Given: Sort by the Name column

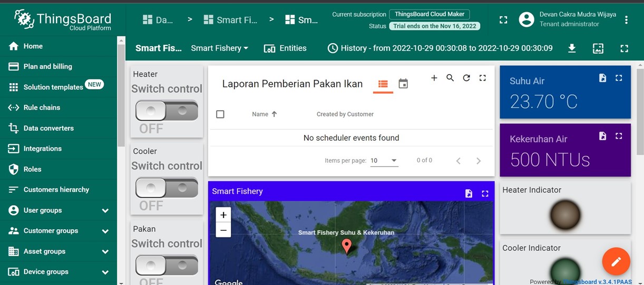Looking at the screenshot, I should [265, 114].
